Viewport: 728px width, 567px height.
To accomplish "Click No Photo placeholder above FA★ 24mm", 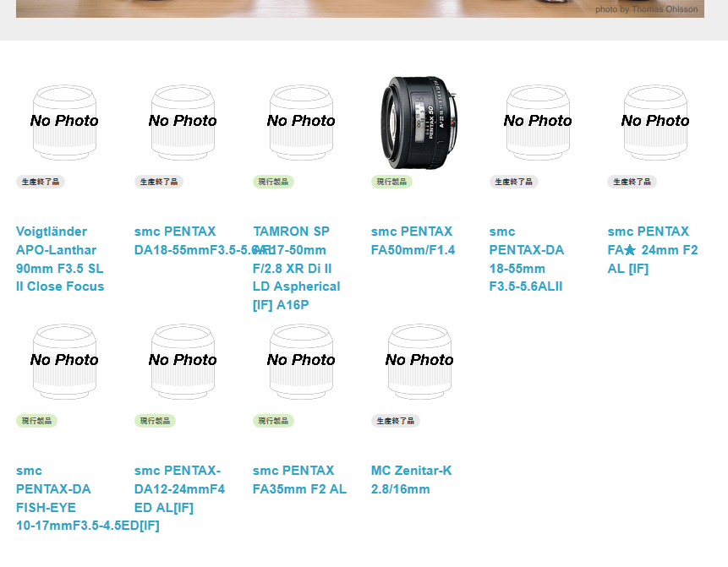I will pyautogui.click(x=655, y=123).
